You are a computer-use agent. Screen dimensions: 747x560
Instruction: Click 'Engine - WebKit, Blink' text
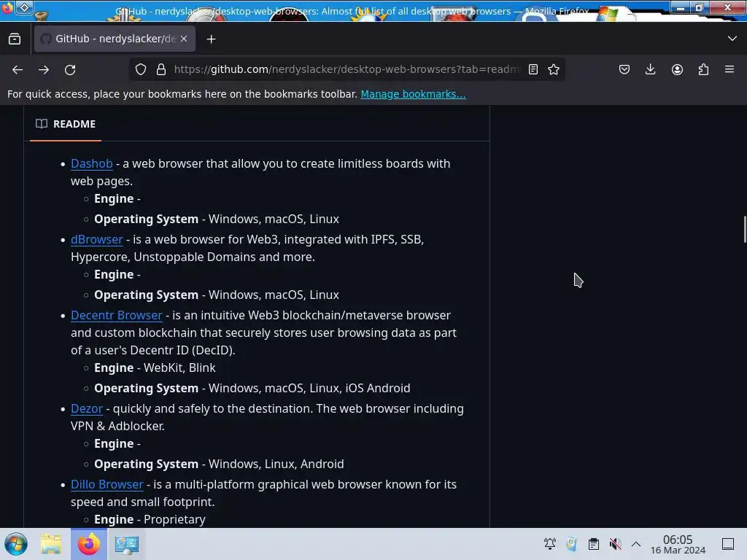click(x=155, y=367)
